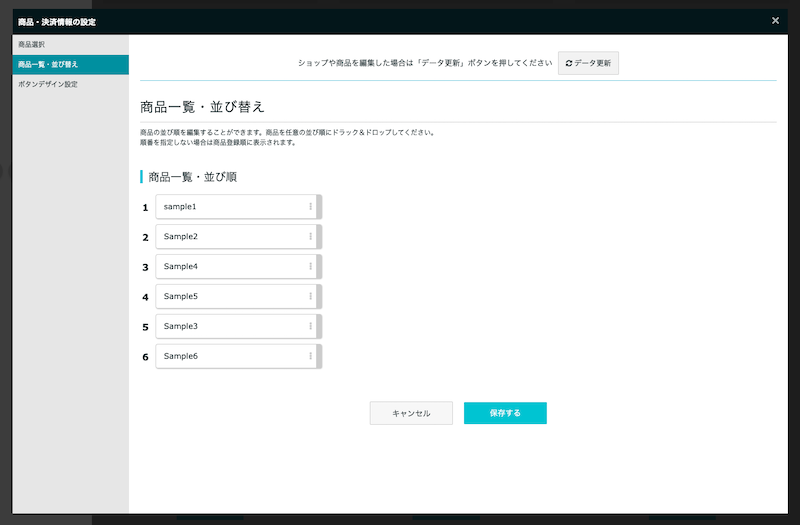Select the sample1 product item

230,207
